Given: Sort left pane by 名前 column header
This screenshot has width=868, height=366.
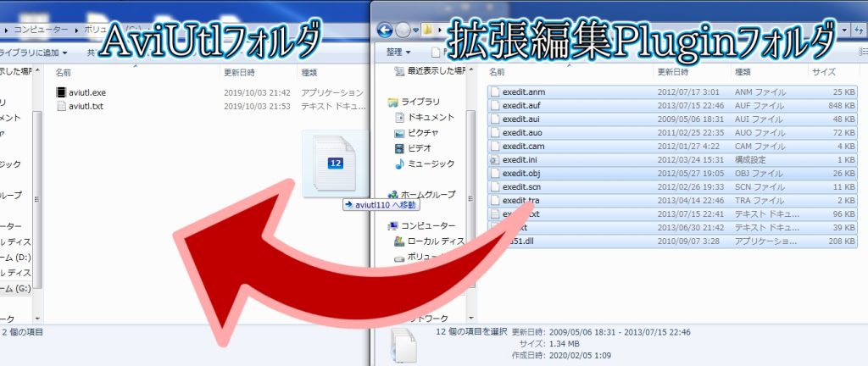Looking at the screenshot, I should pyautogui.click(x=64, y=73).
